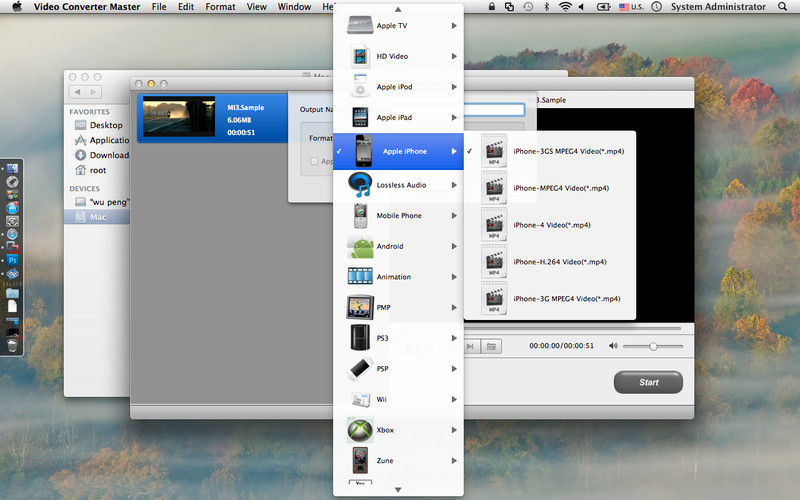The image size is (800, 500).
Task: Expand the Apple iPad submenu arrow
Action: click(x=454, y=117)
